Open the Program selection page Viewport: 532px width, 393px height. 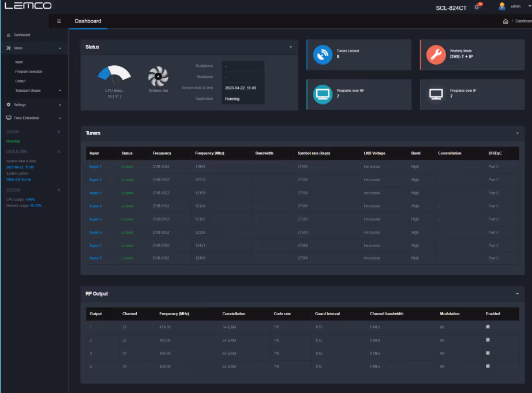(29, 72)
